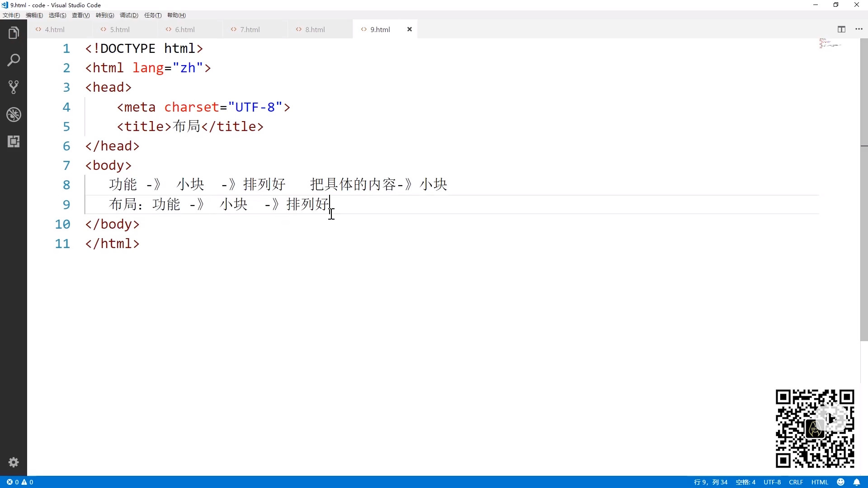Switch to the 7.html tab
Image resolution: width=868 pixels, height=488 pixels.
pyautogui.click(x=250, y=29)
